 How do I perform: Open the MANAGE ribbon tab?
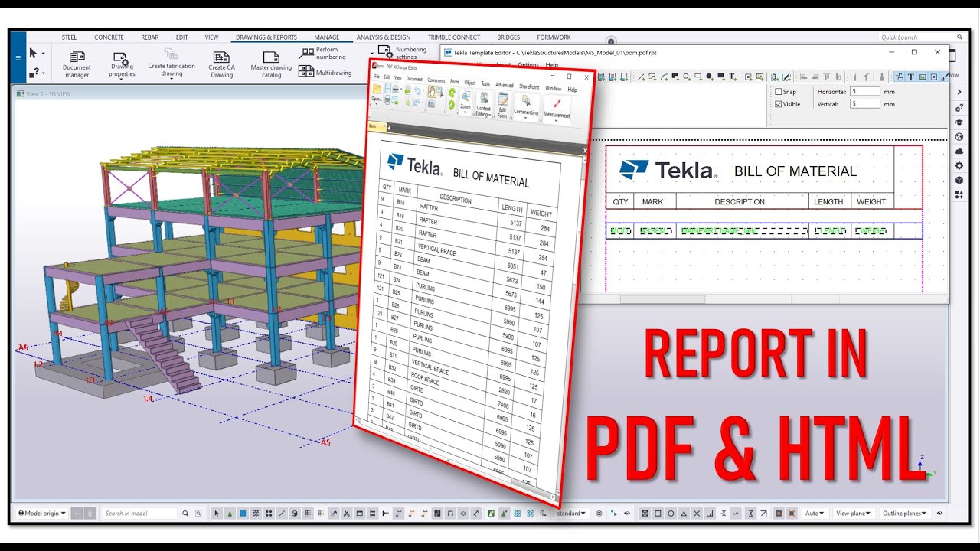327,37
